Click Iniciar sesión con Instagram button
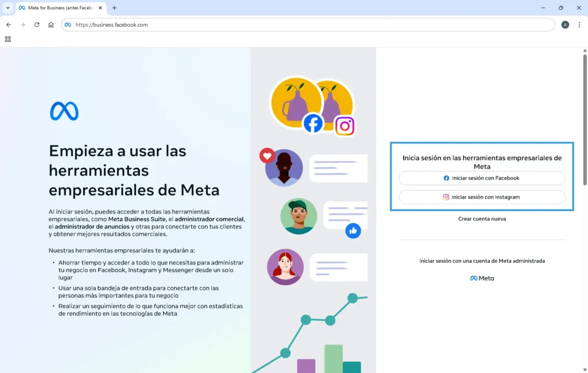 click(x=482, y=197)
